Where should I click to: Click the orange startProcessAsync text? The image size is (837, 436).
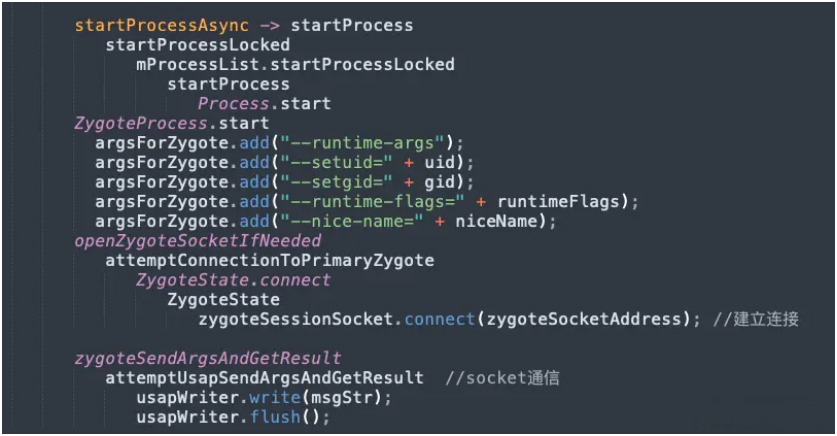pos(162,26)
